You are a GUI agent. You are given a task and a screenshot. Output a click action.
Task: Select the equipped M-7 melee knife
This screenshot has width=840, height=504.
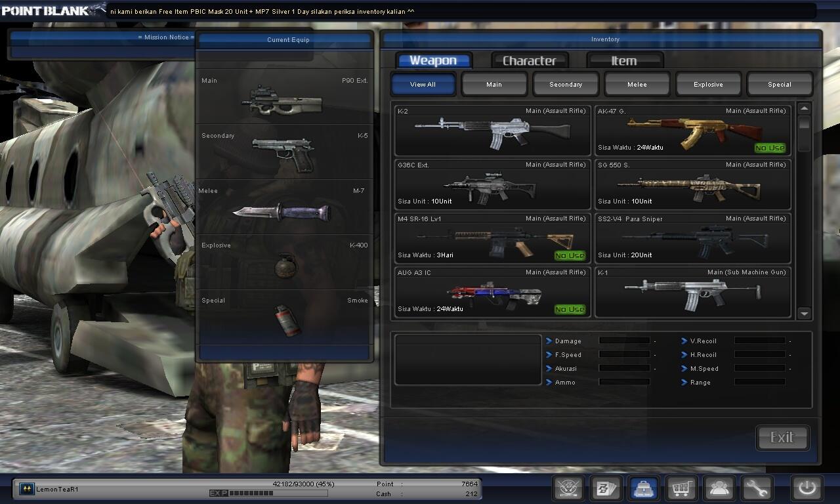coord(285,207)
